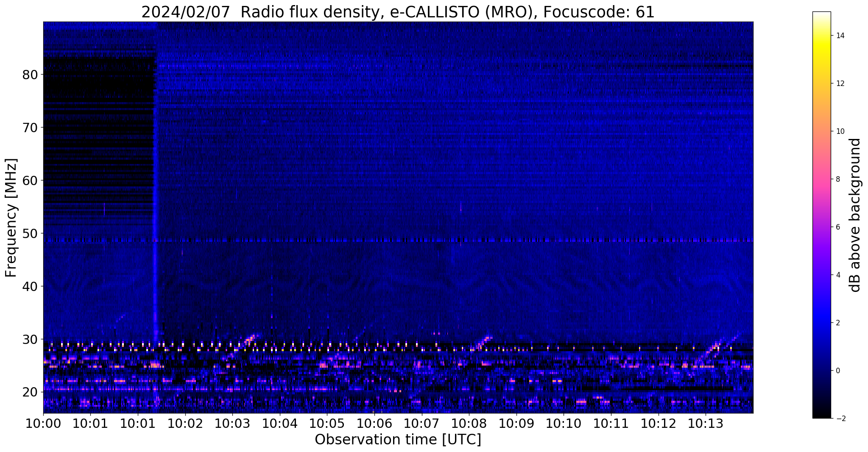Click the 70 MHz frequency tick label
This screenshot has height=452, width=868.
[x=30, y=128]
